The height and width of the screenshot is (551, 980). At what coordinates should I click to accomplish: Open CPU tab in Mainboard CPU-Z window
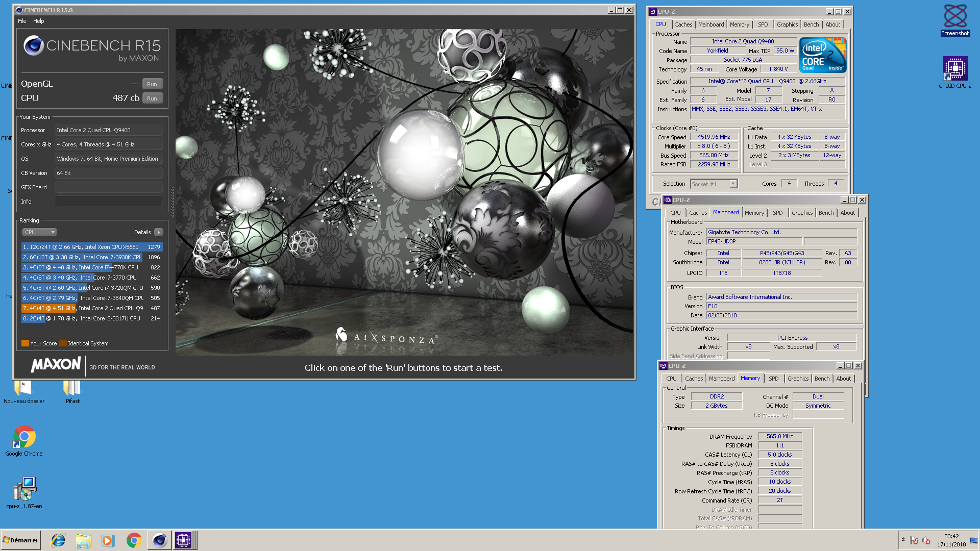[675, 213]
